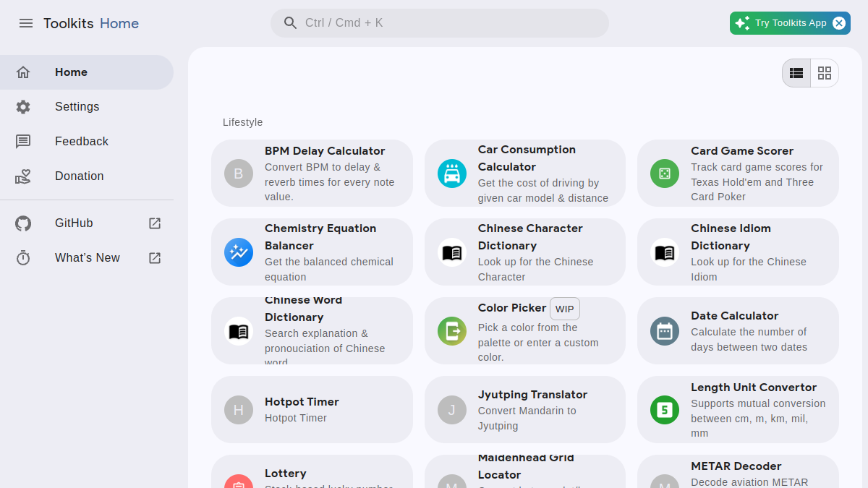868x488 pixels.
Task: Click the J avatar of Jyutping Translator
Action: [x=452, y=410]
